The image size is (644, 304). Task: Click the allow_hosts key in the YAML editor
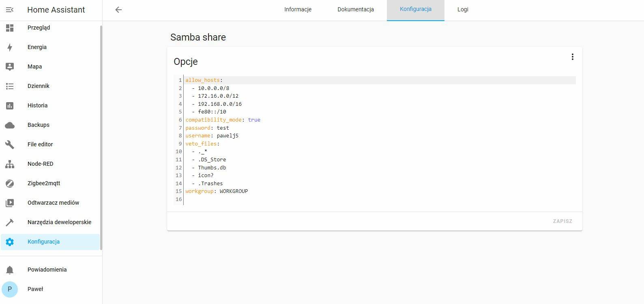202,80
